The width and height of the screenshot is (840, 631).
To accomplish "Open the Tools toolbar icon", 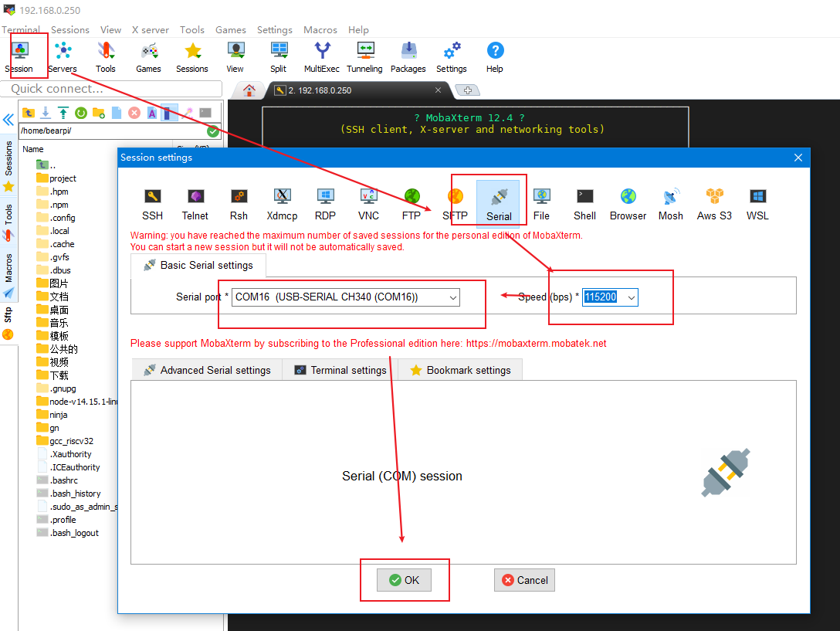I will (x=106, y=57).
